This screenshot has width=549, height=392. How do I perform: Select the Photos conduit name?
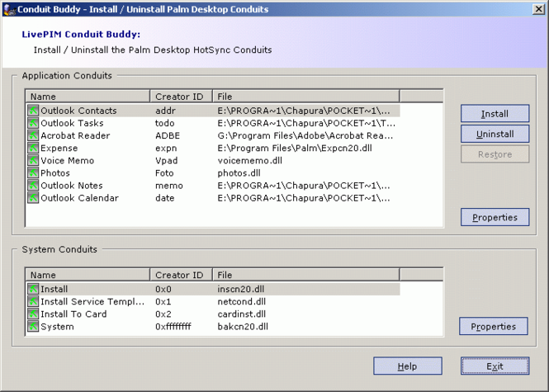[x=55, y=173]
